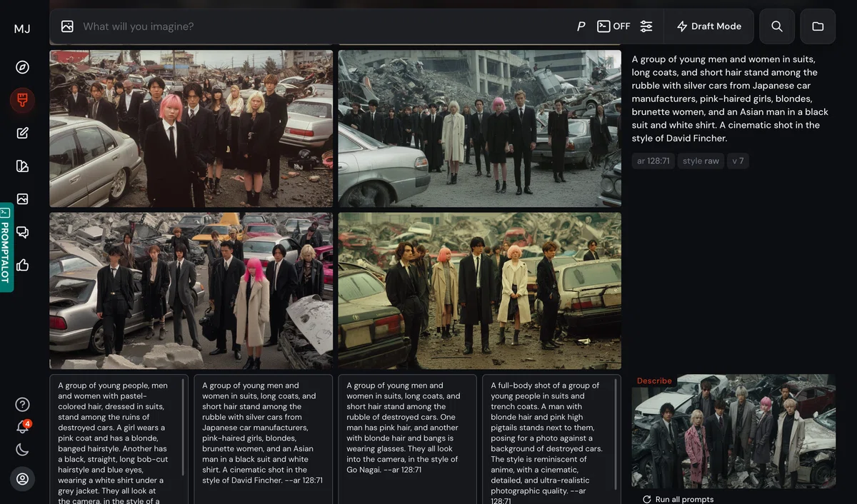
Task: Select the Create brush icon in sidebar
Action: (22, 101)
